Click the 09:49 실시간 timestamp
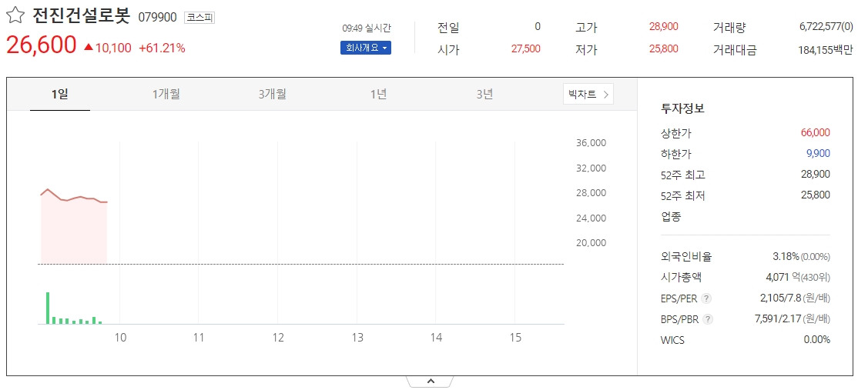868x390 pixels. tap(366, 28)
